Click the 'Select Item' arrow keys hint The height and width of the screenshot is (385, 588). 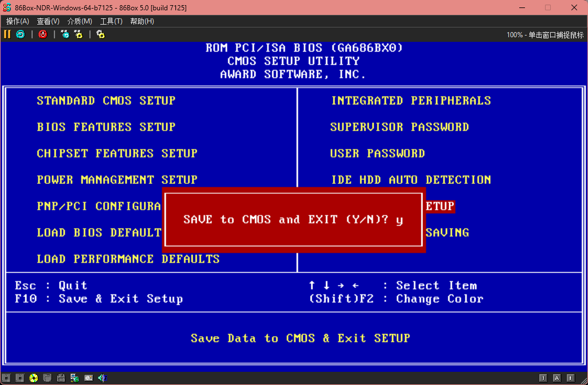click(x=393, y=286)
